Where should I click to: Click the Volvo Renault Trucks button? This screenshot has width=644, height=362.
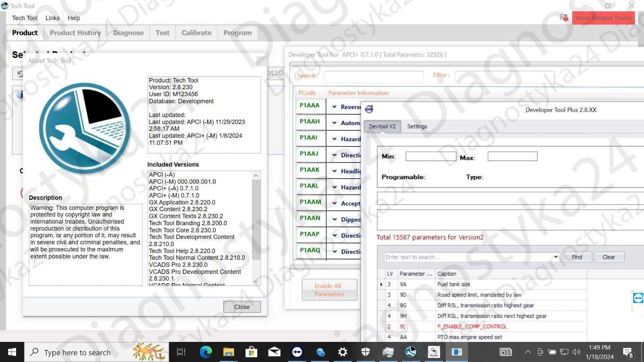click(603, 18)
